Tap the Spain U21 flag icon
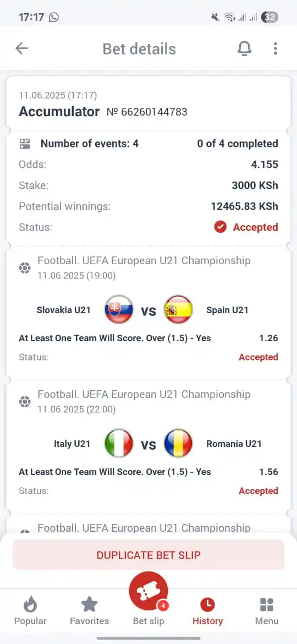 coord(178,310)
